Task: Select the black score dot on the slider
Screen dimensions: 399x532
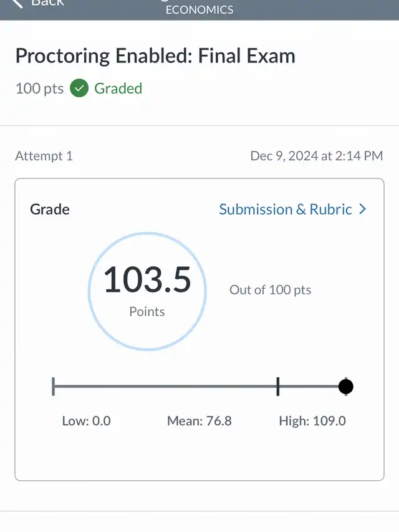Action: coord(346,387)
